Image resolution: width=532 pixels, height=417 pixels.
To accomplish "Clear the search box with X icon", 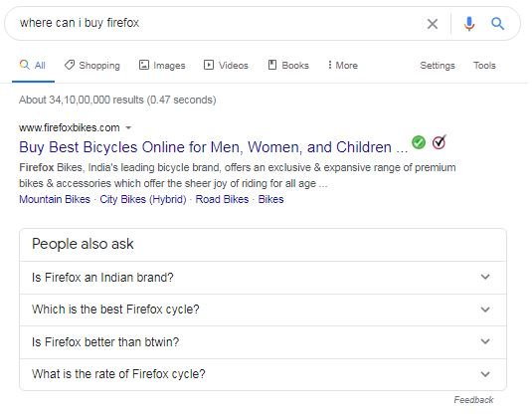I will click(x=433, y=24).
